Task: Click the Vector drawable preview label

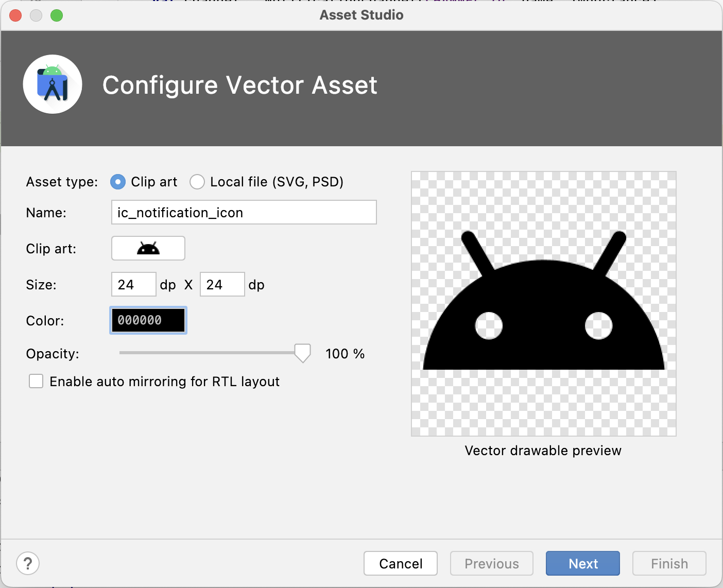Action: (x=543, y=451)
